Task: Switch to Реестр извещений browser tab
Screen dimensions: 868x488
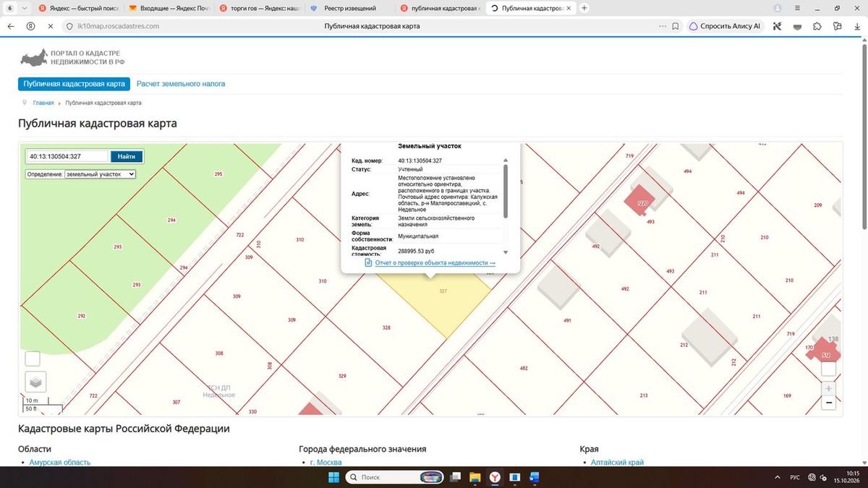Action: click(x=350, y=8)
